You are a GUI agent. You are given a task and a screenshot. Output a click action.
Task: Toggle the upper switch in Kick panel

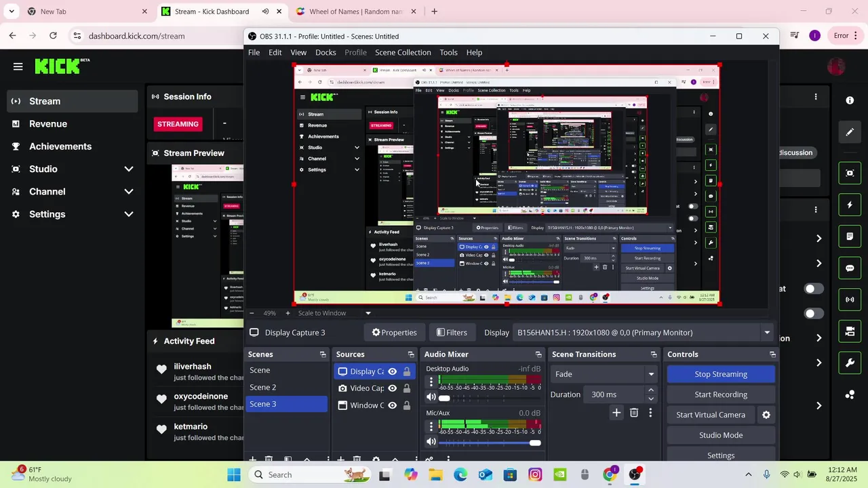(813, 289)
